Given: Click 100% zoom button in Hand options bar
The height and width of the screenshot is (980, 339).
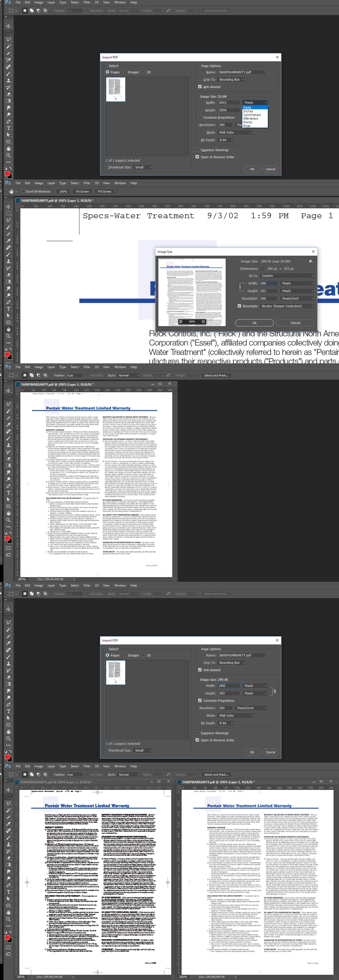Looking at the screenshot, I should 63,191.
